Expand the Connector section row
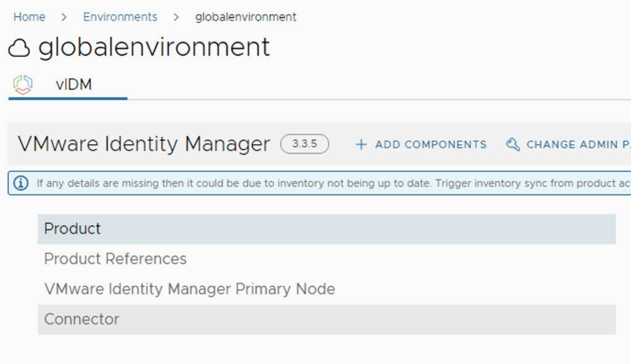 coord(81,319)
